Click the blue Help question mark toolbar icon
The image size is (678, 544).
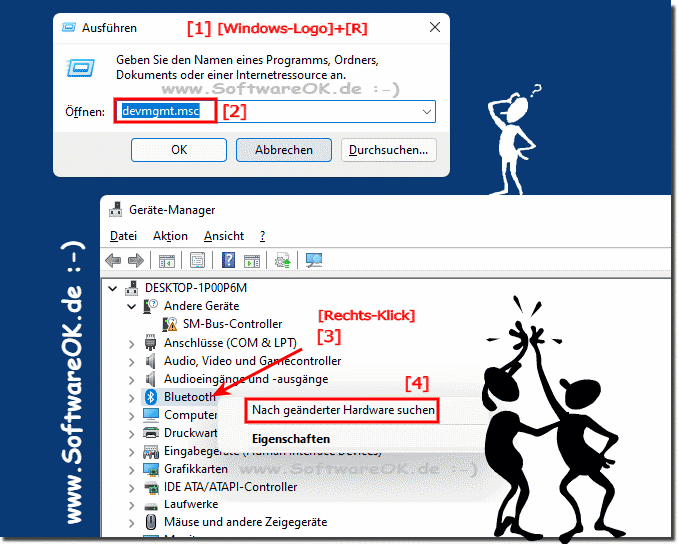pyautogui.click(x=228, y=260)
